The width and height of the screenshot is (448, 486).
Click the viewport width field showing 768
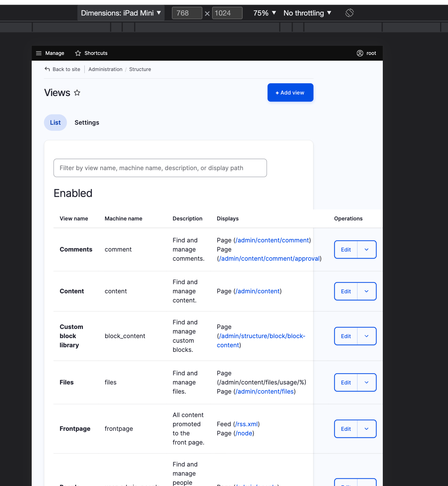click(187, 13)
